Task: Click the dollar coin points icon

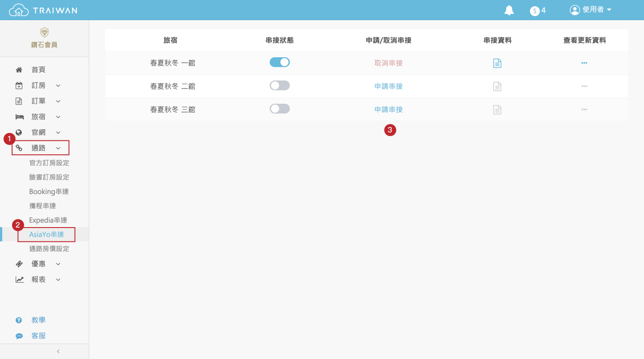Action: pyautogui.click(x=534, y=11)
